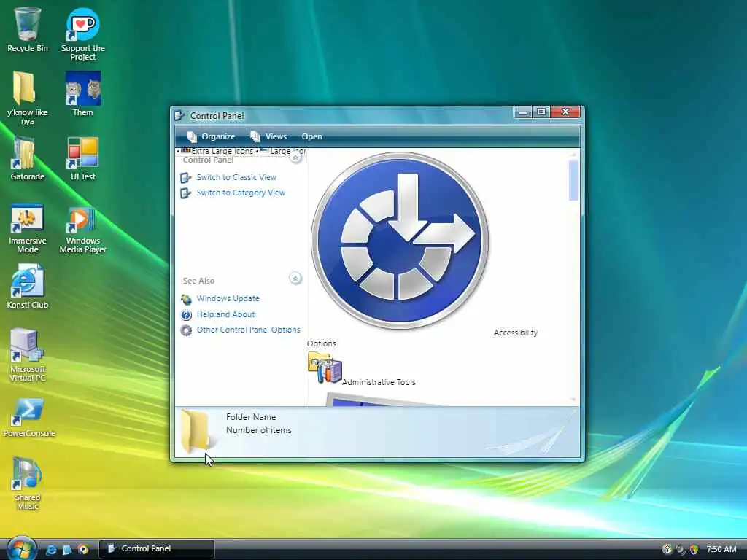Launch media player from quick launch

[x=83, y=550]
